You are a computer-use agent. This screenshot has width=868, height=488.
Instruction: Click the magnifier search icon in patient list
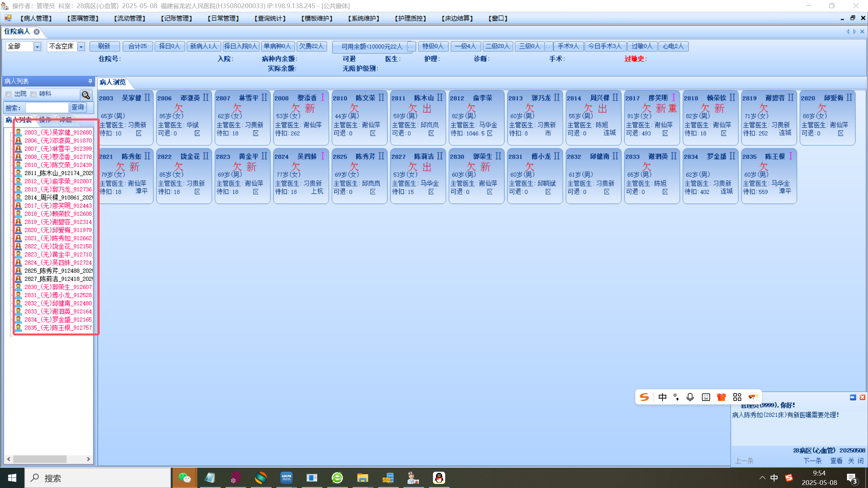pyautogui.click(x=86, y=95)
